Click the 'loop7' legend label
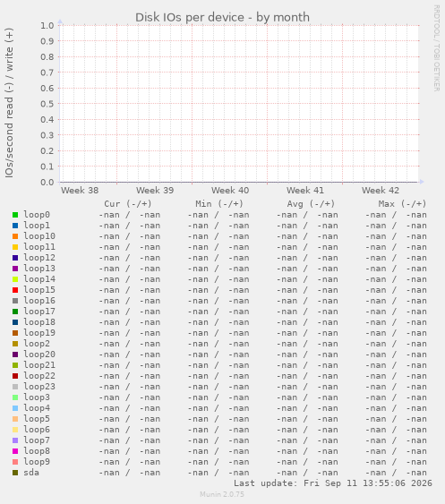 pos(37,440)
